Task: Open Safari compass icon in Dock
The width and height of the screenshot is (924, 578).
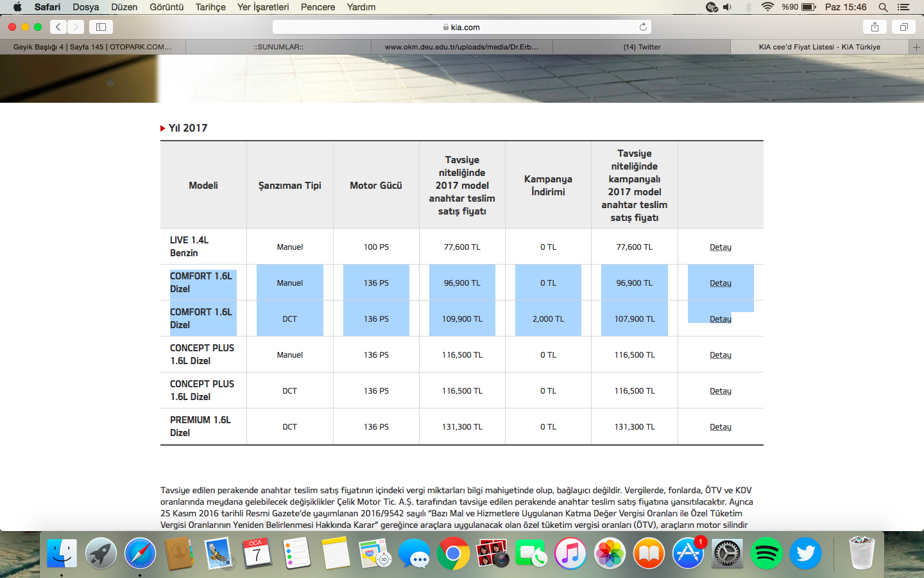Action: click(x=140, y=554)
